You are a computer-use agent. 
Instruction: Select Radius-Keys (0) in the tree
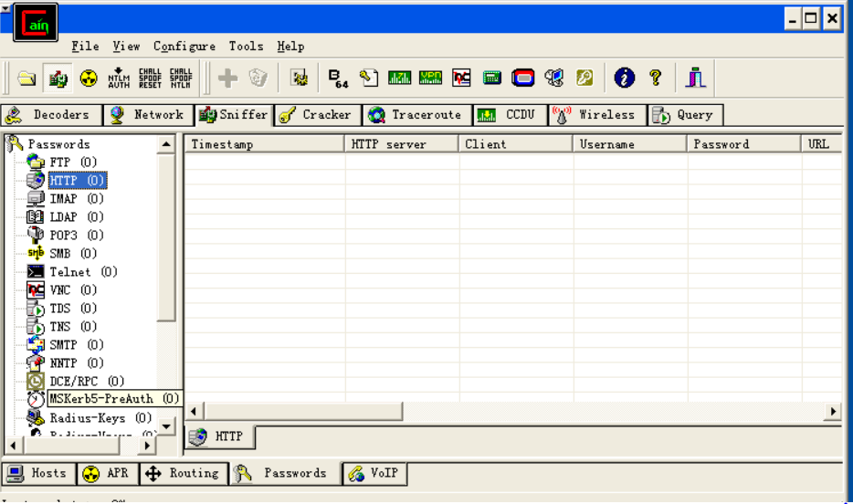(x=100, y=418)
